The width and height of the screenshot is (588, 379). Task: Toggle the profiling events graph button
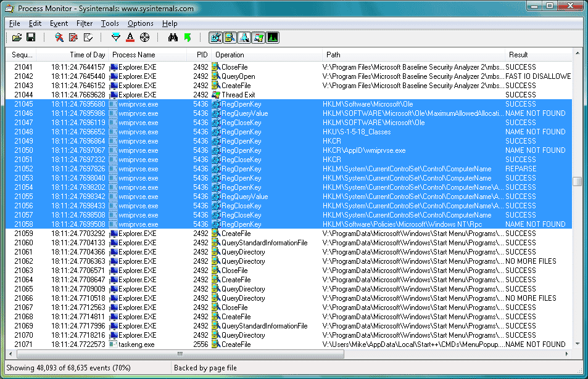coord(272,38)
